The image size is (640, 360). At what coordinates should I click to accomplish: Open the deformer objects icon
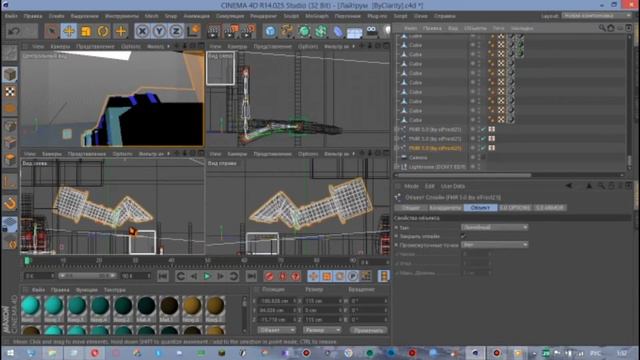click(338, 31)
